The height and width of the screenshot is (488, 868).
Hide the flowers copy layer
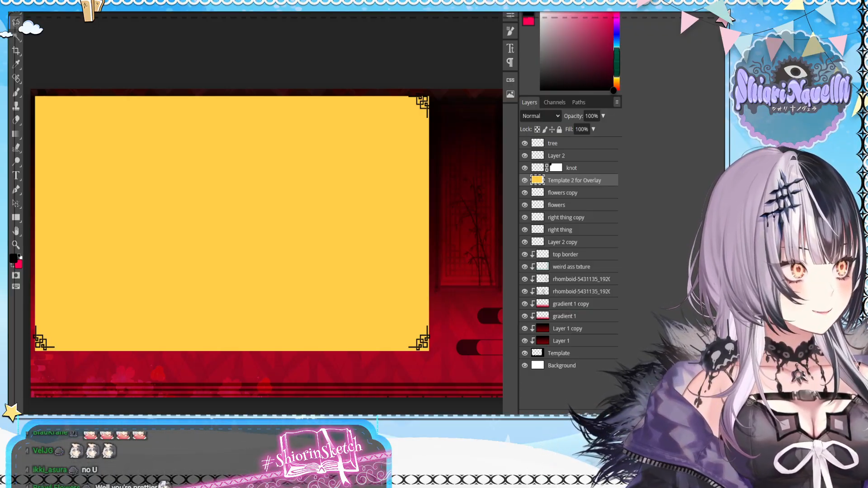pyautogui.click(x=524, y=193)
